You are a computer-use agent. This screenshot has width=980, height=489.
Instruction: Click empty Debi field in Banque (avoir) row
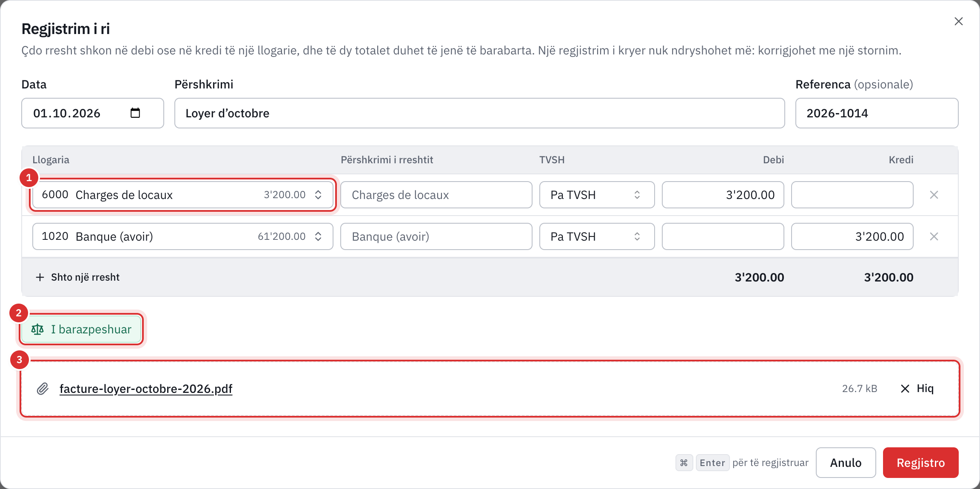[x=723, y=236]
